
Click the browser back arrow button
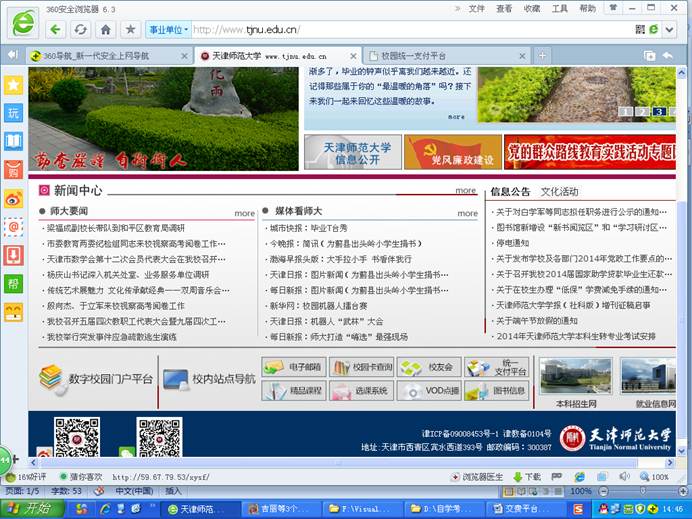[56, 30]
